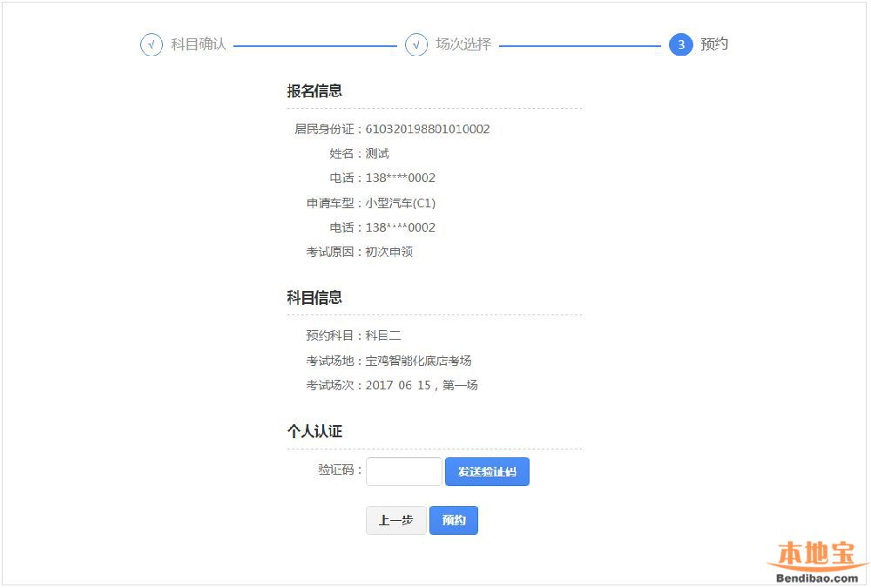The height and width of the screenshot is (588, 871).
Task: Click the 居民身份证 field label
Action: click(324, 129)
